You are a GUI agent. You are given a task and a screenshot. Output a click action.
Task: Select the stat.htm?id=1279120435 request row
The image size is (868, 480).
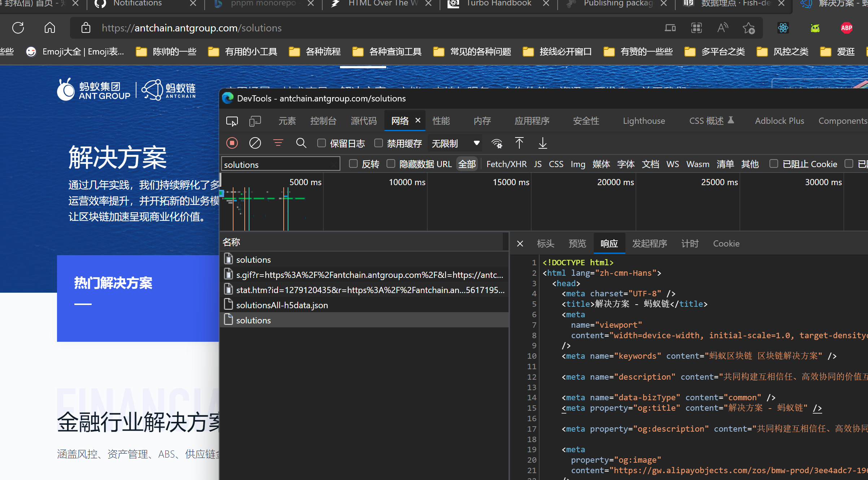(x=364, y=290)
